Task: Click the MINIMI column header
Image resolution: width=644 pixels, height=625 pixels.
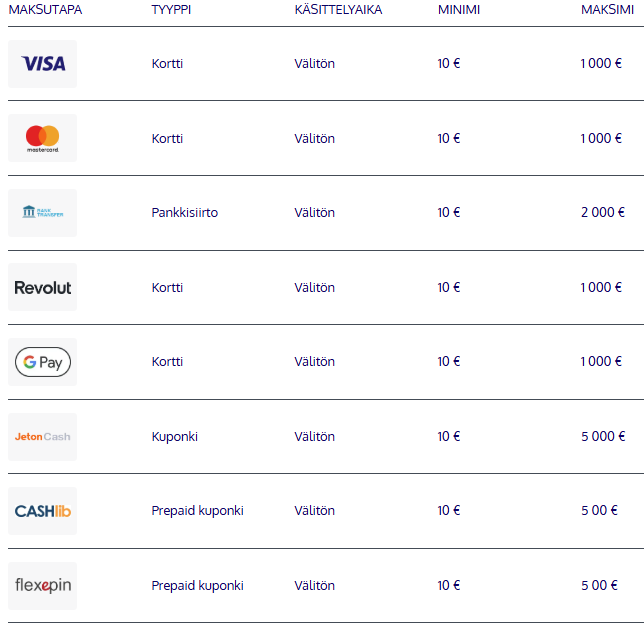Action: pyautogui.click(x=459, y=9)
